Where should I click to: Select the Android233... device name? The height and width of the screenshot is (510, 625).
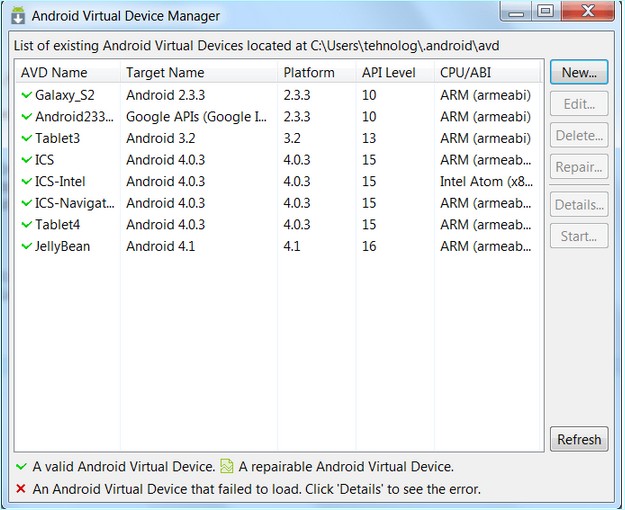pos(74,116)
